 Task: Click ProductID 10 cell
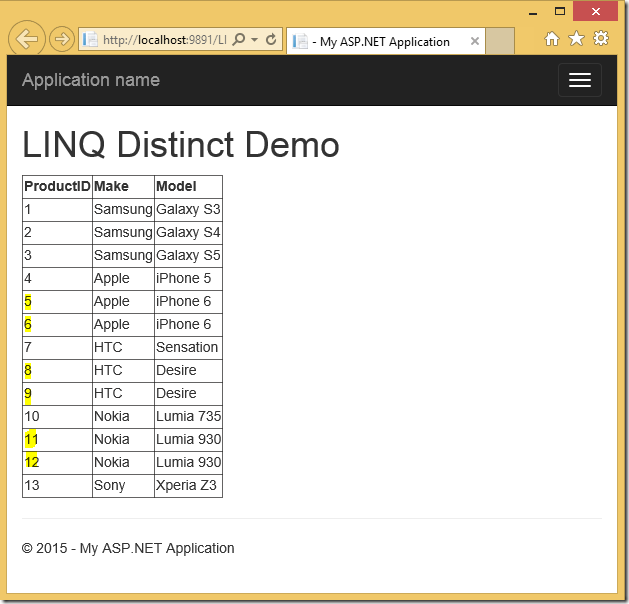[x=57, y=416]
